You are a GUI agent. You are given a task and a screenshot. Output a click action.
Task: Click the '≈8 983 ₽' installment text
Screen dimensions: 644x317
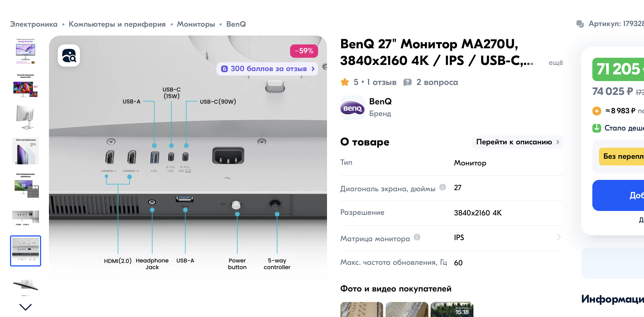[x=620, y=111]
